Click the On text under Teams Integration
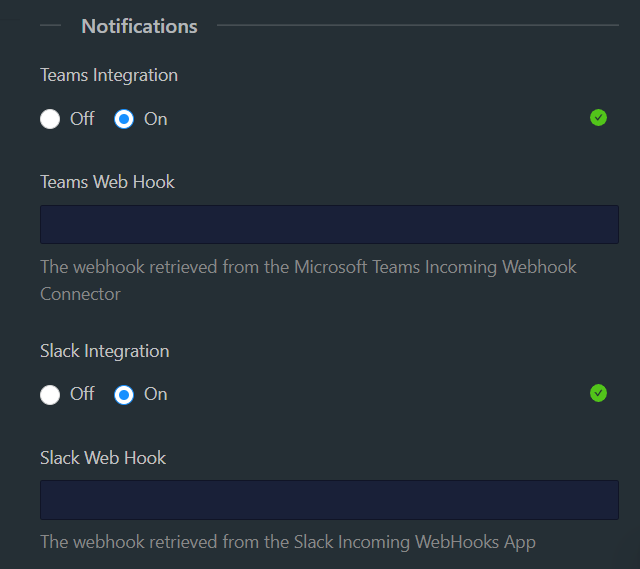 coord(155,119)
